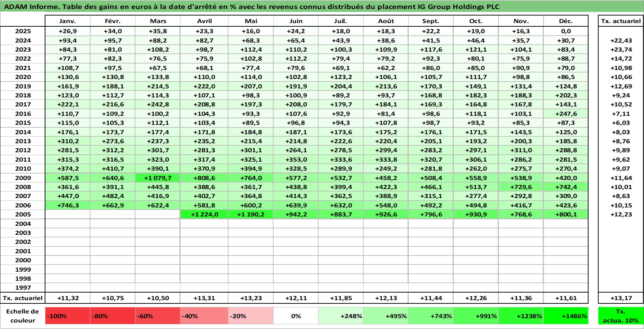Screen dimensions: 644x329
Task: Click the cell showing +247,6
Action: [x=566, y=114]
